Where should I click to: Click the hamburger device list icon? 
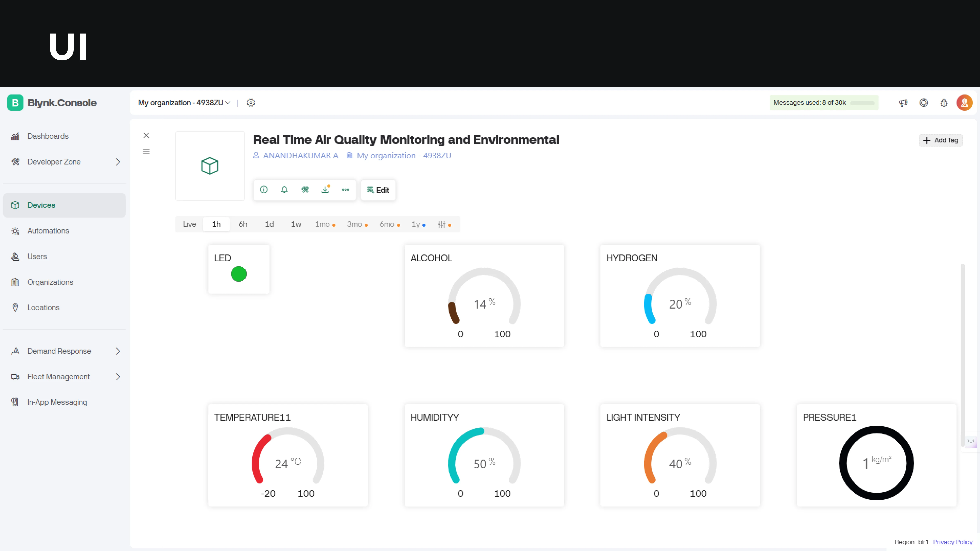point(146,152)
